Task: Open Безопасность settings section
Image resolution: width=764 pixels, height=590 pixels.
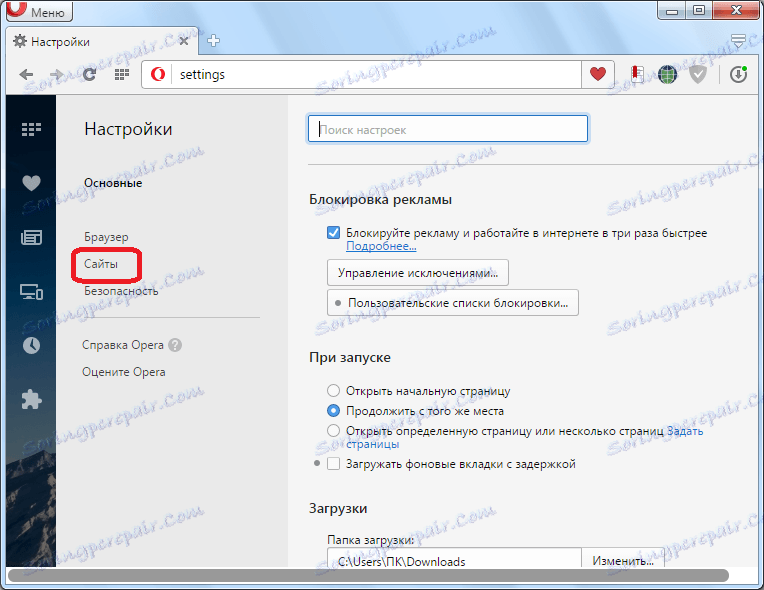Action: [121, 291]
